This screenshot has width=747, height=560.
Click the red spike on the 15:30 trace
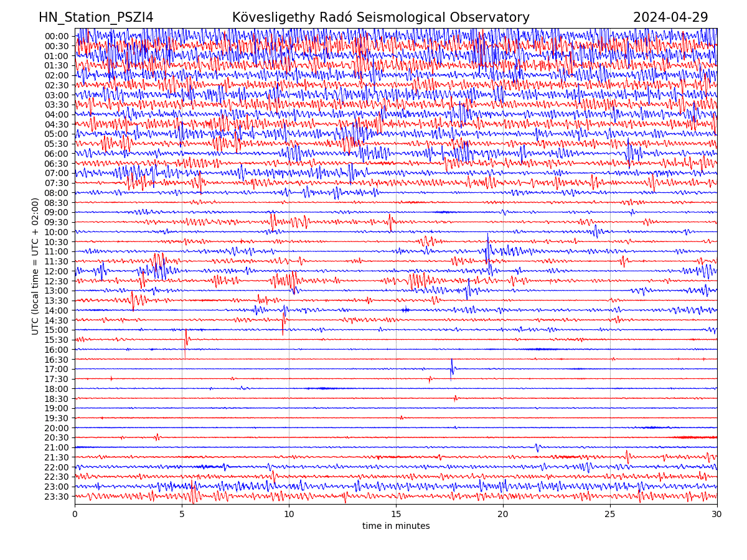tap(186, 340)
